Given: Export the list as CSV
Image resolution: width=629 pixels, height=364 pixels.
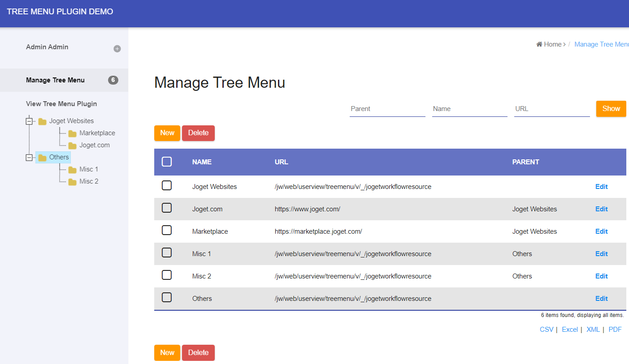Looking at the screenshot, I should [x=547, y=330].
